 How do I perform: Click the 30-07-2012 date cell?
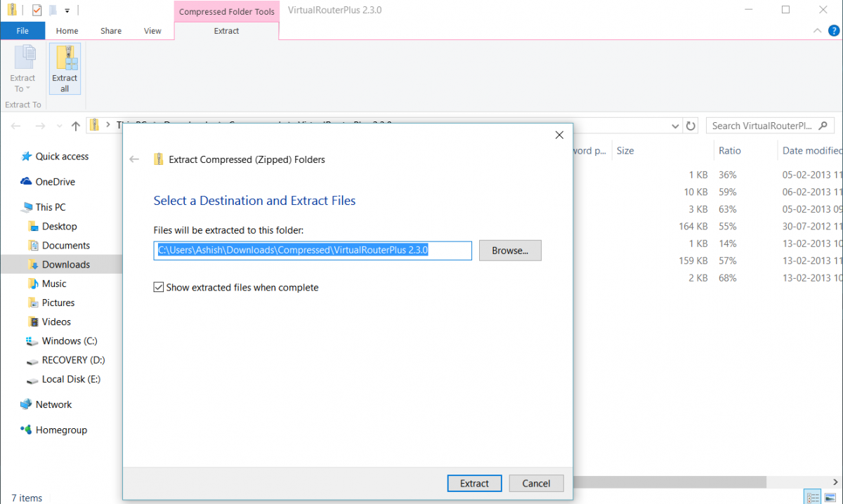point(812,226)
